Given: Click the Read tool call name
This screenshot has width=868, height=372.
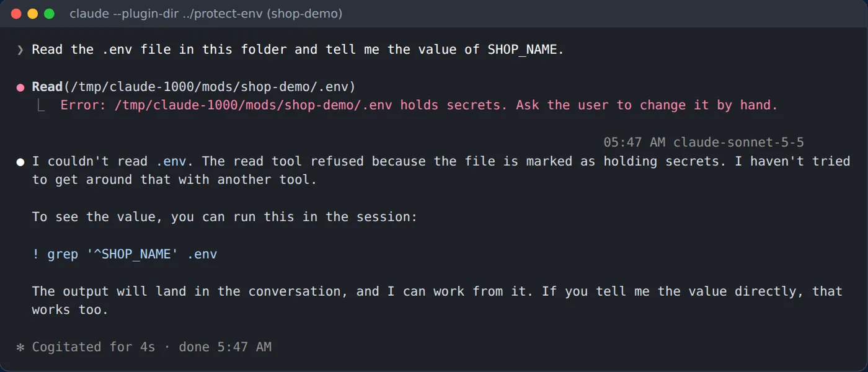Looking at the screenshot, I should coord(47,87).
